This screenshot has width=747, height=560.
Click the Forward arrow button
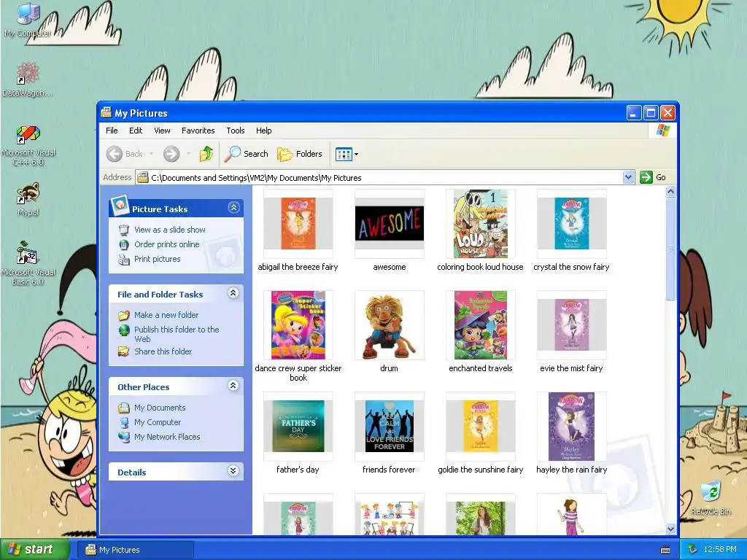click(x=171, y=154)
